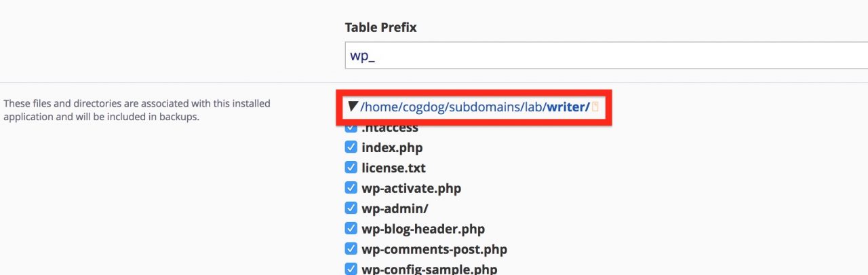Collapse the /home/cogdog/subdomains/lab/writer/ disclosure triangle
This screenshot has height=275, width=868.
coord(353,107)
